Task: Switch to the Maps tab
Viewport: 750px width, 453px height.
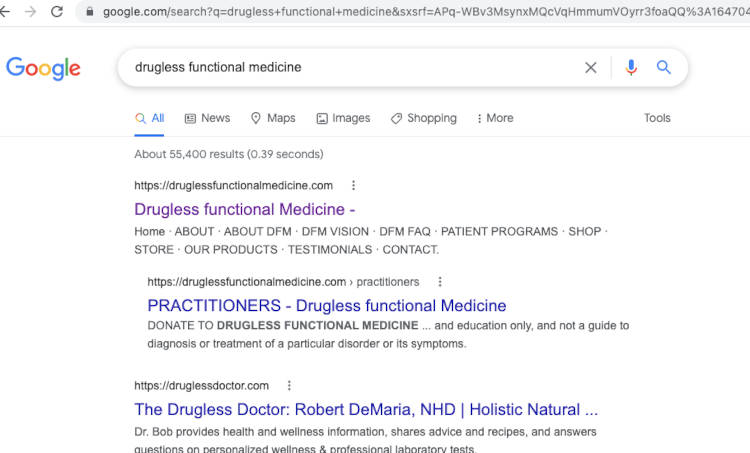Action: point(273,118)
